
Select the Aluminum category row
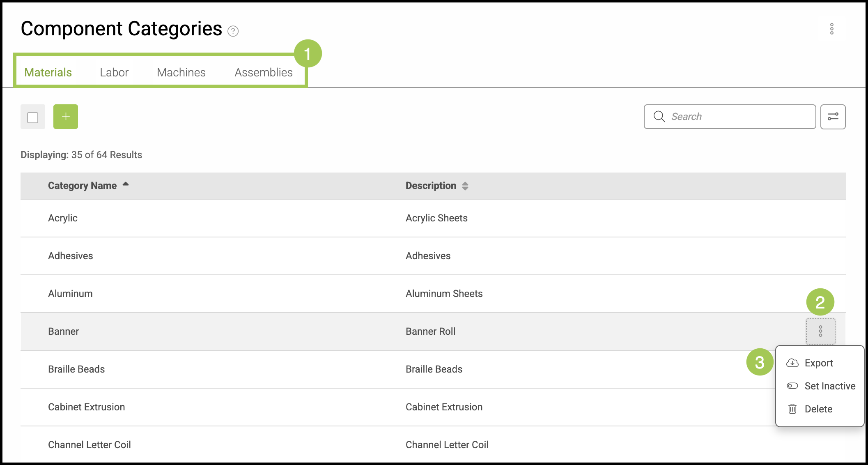70,294
